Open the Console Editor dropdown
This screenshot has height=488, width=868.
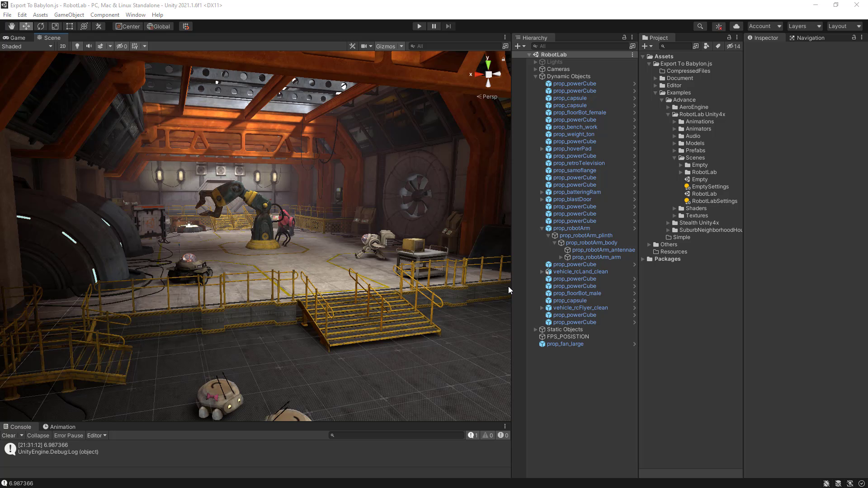97,435
